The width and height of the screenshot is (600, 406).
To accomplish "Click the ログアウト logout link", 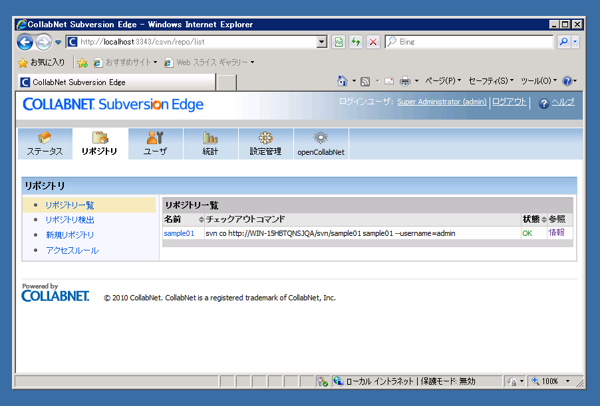I will pos(509,101).
